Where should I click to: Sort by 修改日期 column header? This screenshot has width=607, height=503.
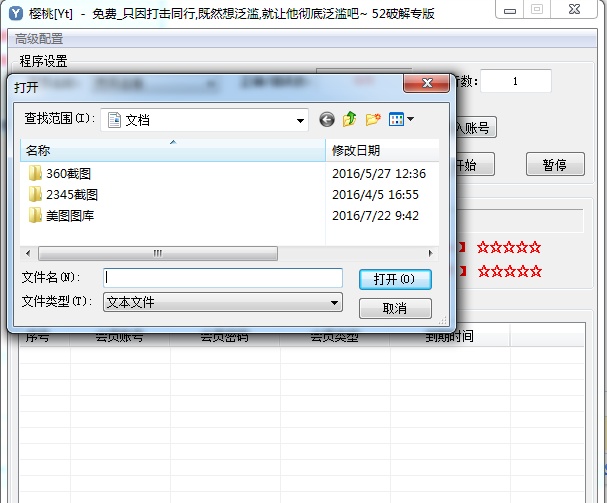tap(382, 150)
